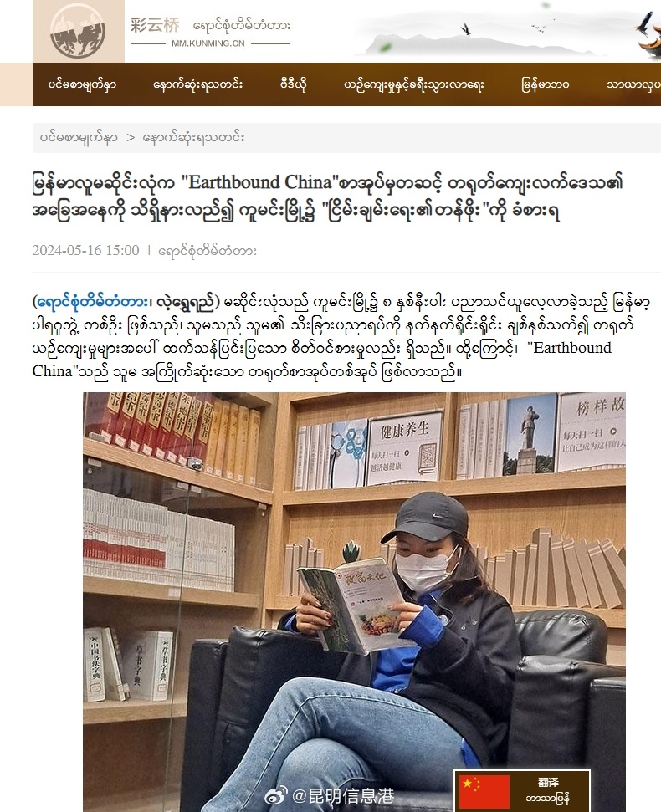661x812 pixels.
Task: Open the နောက်ဆုံးရသတင်း latest news menu
Action: [198, 84]
